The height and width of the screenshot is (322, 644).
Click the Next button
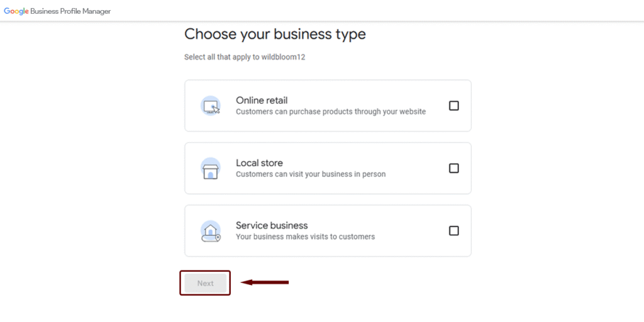(x=206, y=284)
